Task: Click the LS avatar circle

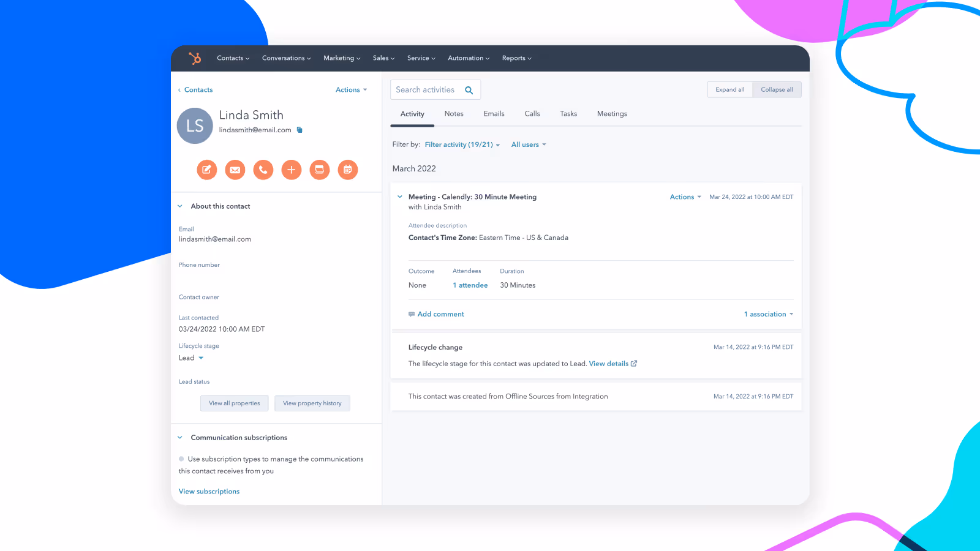Action: (195, 126)
